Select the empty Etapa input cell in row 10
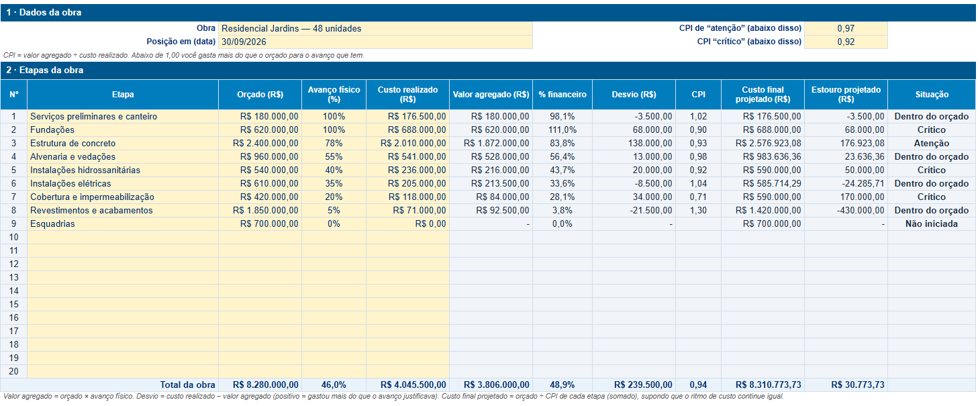The image size is (980, 406). click(123, 237)
